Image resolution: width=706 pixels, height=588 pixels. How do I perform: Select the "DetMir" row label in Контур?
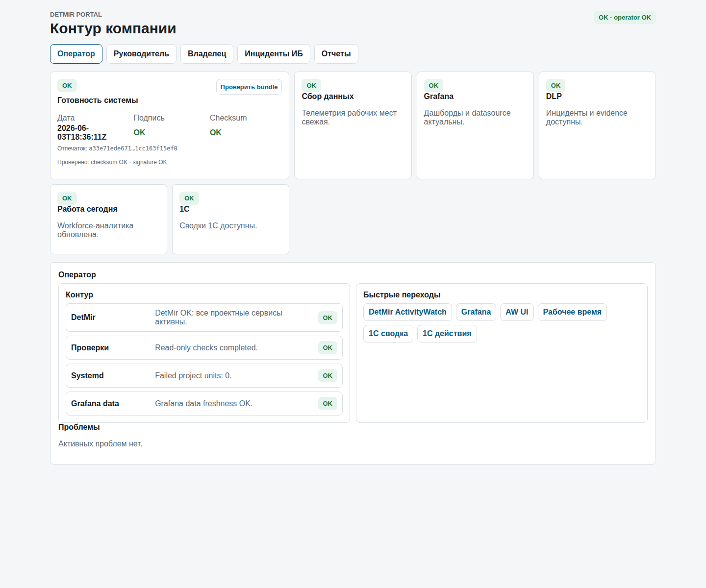click(83, 318)
